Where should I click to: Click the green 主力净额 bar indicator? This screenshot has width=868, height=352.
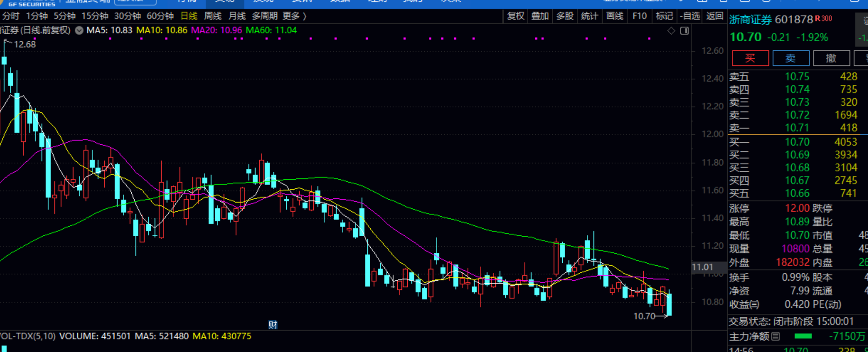pos(803,336)
